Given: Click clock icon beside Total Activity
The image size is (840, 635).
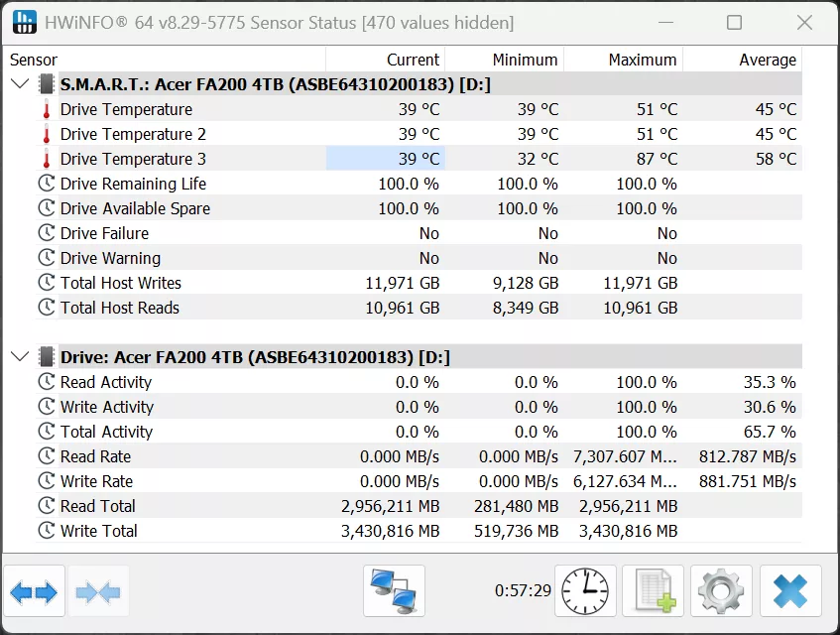Looking at the screenshot, I should coord(47,431).
